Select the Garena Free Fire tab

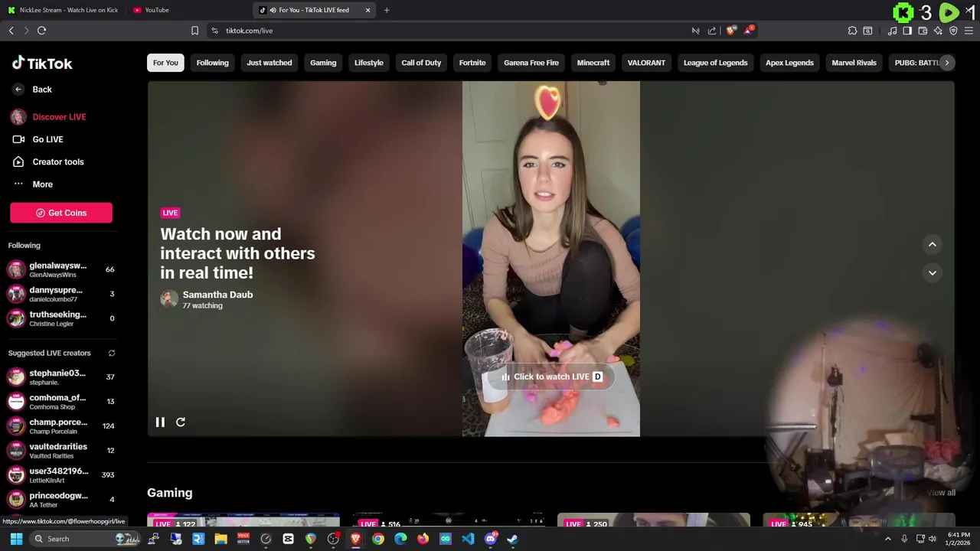531,63
